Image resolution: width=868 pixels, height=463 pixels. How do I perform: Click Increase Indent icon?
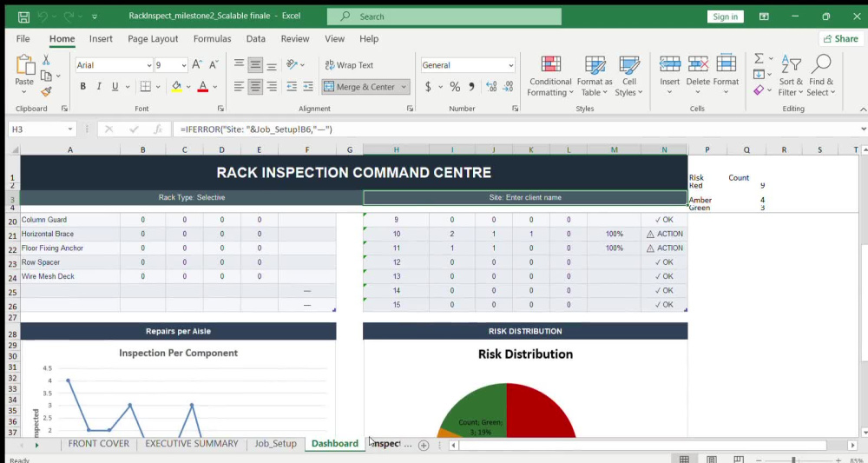coord(308,86)
